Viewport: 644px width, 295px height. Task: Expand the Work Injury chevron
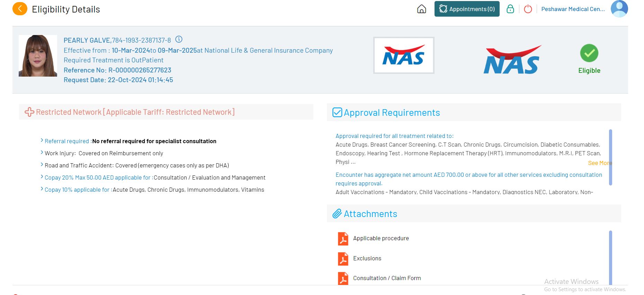42,153
